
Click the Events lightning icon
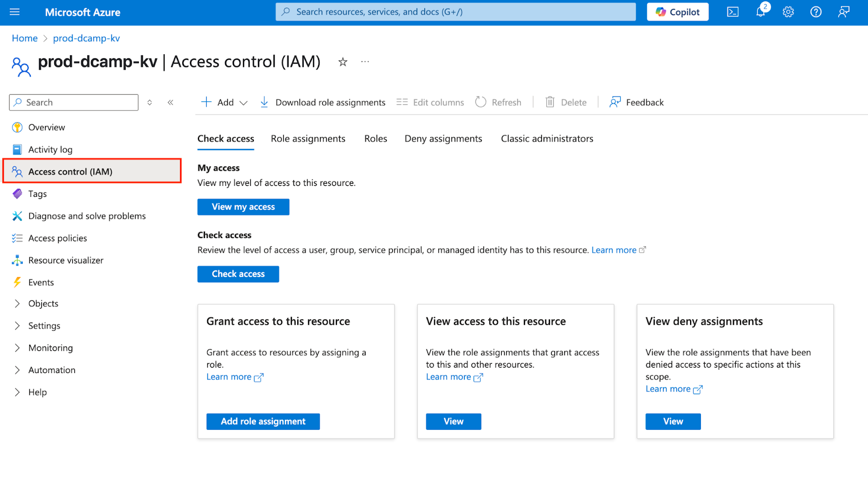tap(17, 282)
